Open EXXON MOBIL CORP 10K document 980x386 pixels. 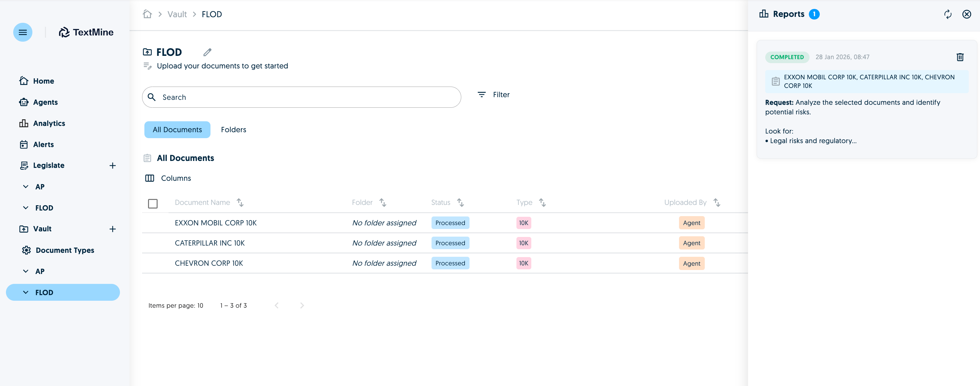[216, 223]
